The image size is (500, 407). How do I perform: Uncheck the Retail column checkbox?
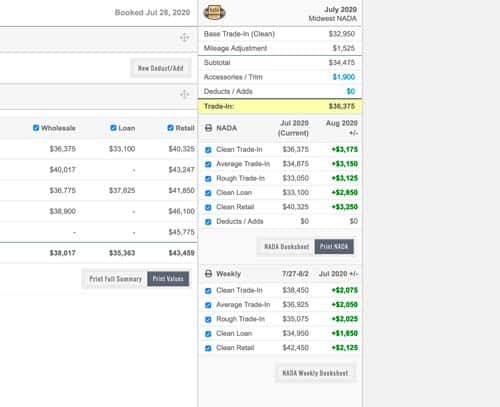pyautogui.click(x=170, y=128)
